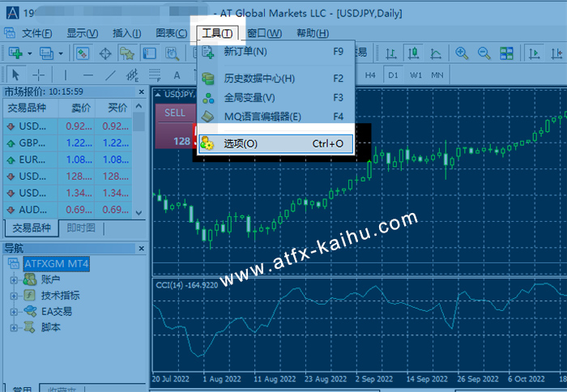Open the 窗口(W) menu
The height and width of the screenshot is (392, 567).
click(265, 34)
